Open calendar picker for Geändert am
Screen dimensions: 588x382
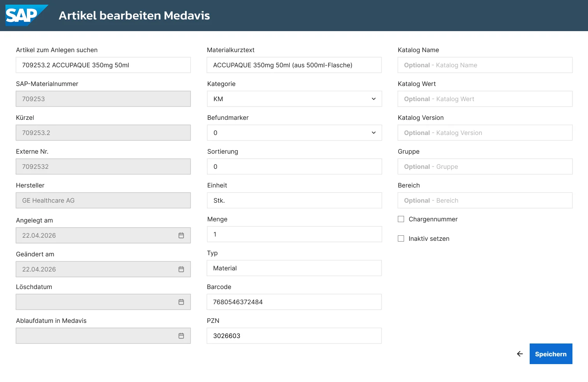181,269
